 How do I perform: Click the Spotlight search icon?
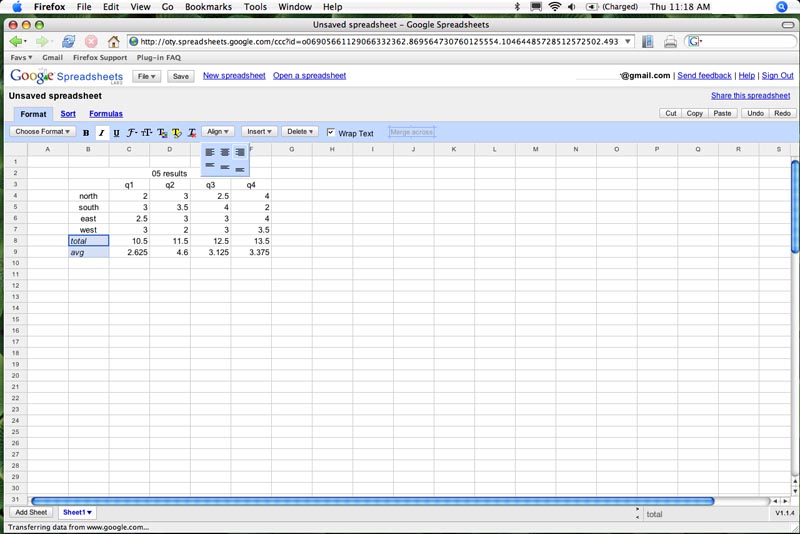[x=782, y=7]
